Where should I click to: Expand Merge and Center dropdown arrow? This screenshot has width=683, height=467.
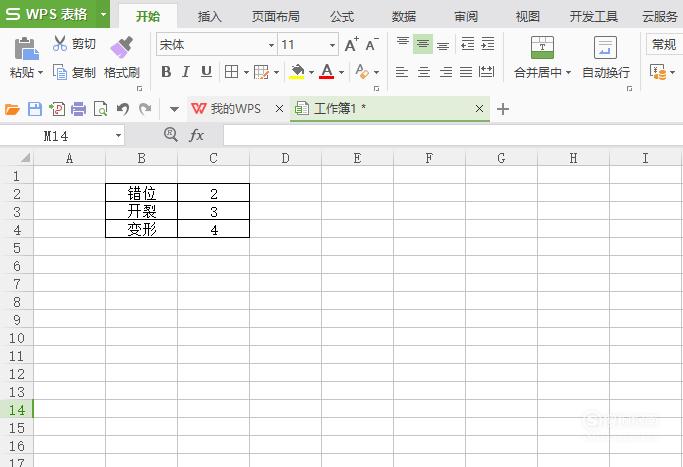point(568,72)
